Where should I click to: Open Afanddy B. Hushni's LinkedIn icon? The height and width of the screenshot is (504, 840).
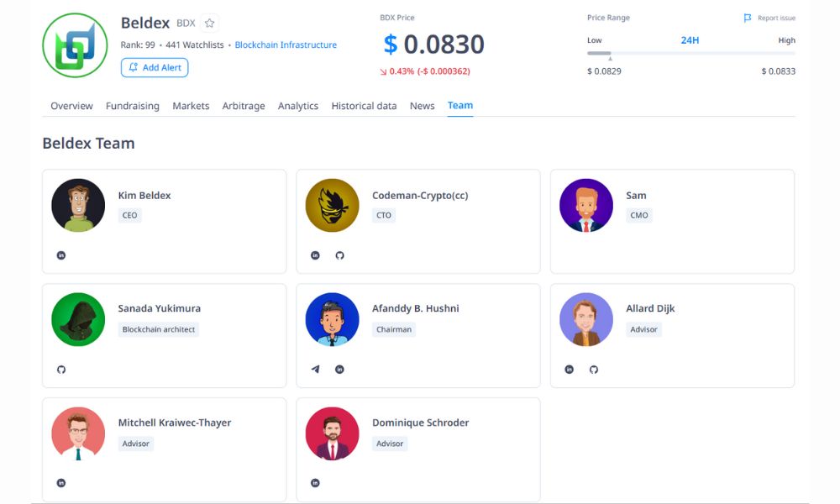coord(339,370)
